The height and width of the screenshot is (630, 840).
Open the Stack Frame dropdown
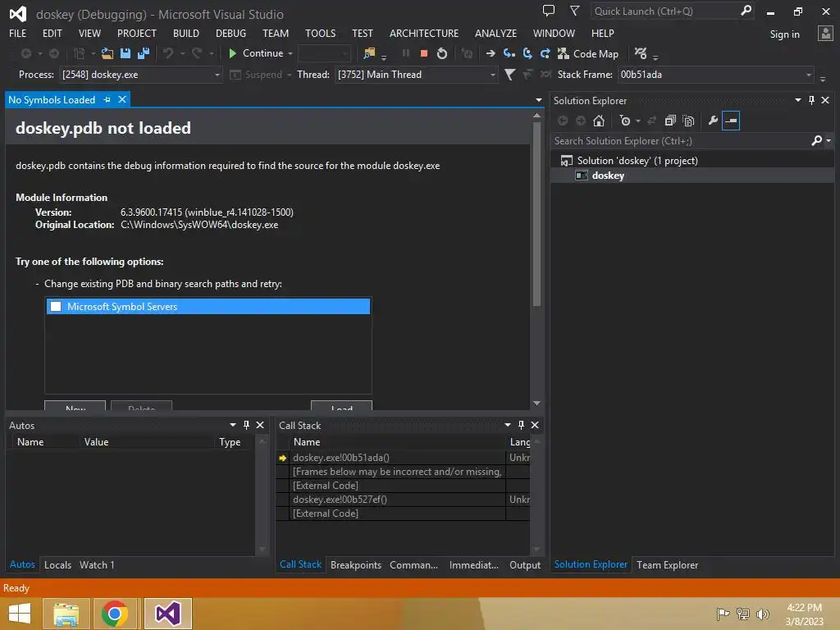pyautogui.click(x=809, y=75)
